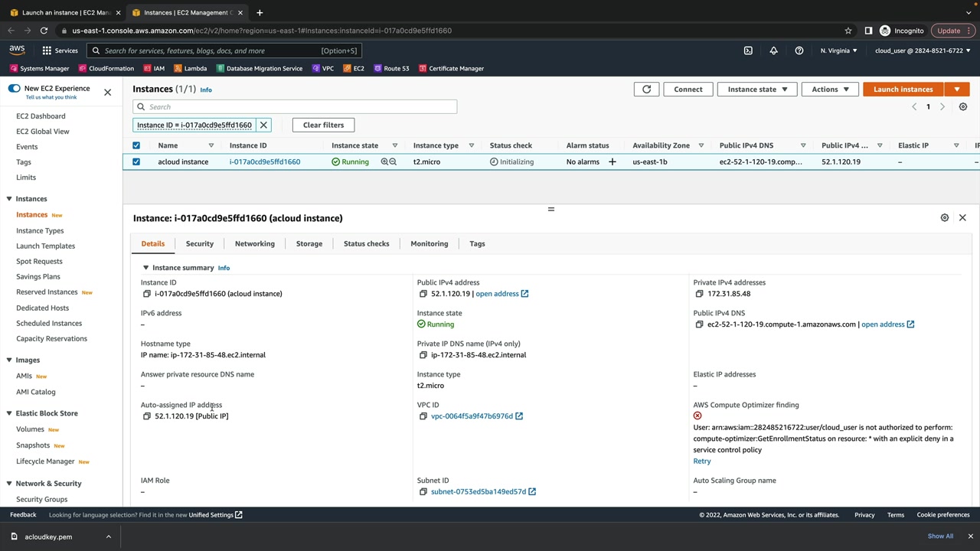Open the cloud_user account menu
The height and width of the screenshot is (551, 980).
click(923, 51)
